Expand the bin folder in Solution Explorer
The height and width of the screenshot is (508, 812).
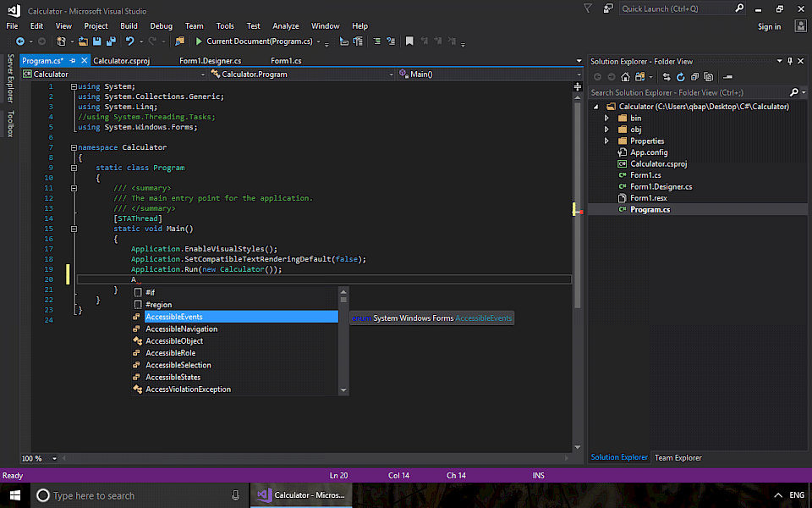click(607, 118)
